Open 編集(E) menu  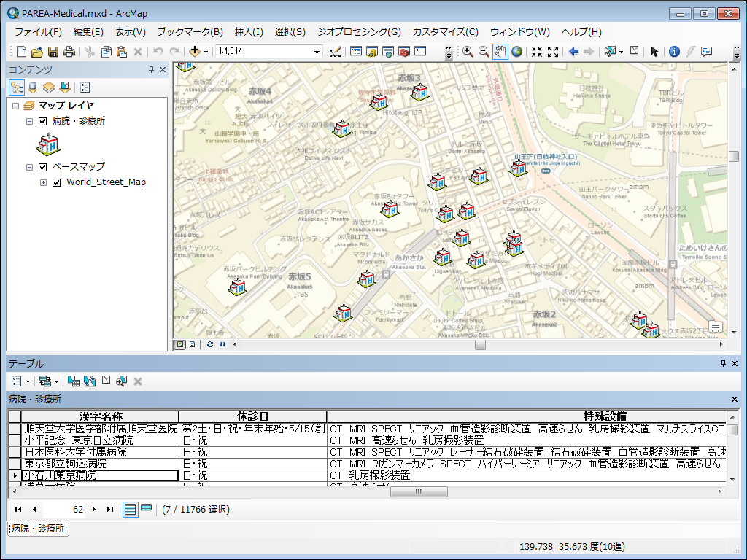click(x=88, y=32)
